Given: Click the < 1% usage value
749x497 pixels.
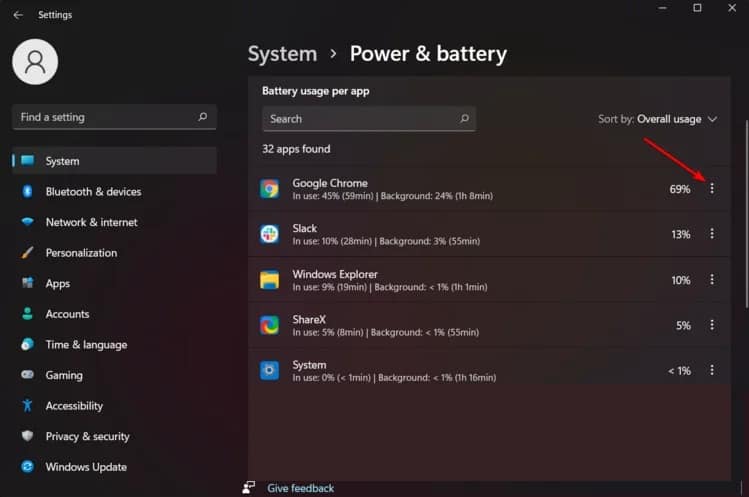Looking at the screenshot, I should tap(679, 370).
